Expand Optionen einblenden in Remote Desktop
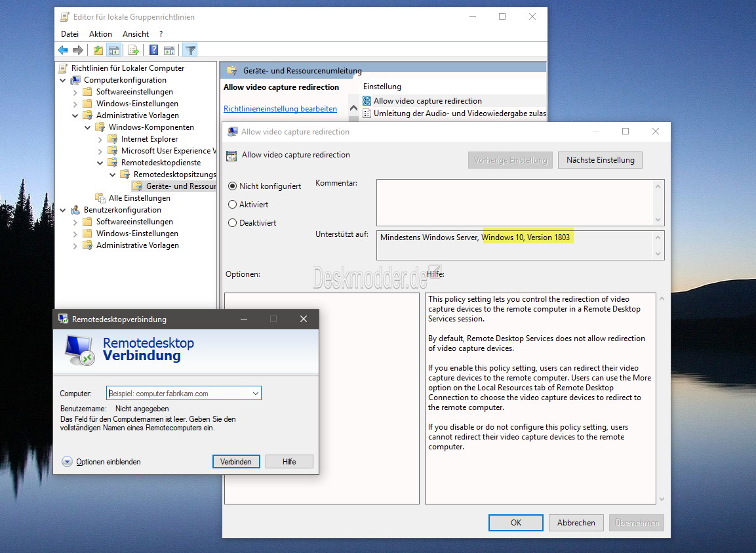Image resolution: width=756 pixels, height=553 pixels. pyautogui.click(x=67, y=462)
